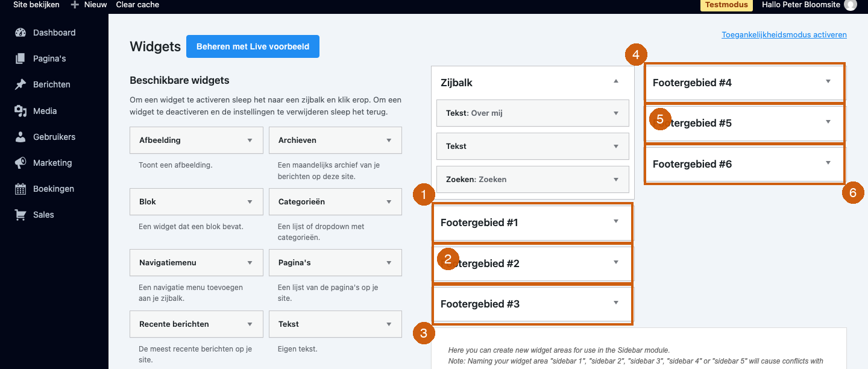Screen dimensions: 868x369
Task: Select the Afbeelding widget title
Action: tap(160, 140)
